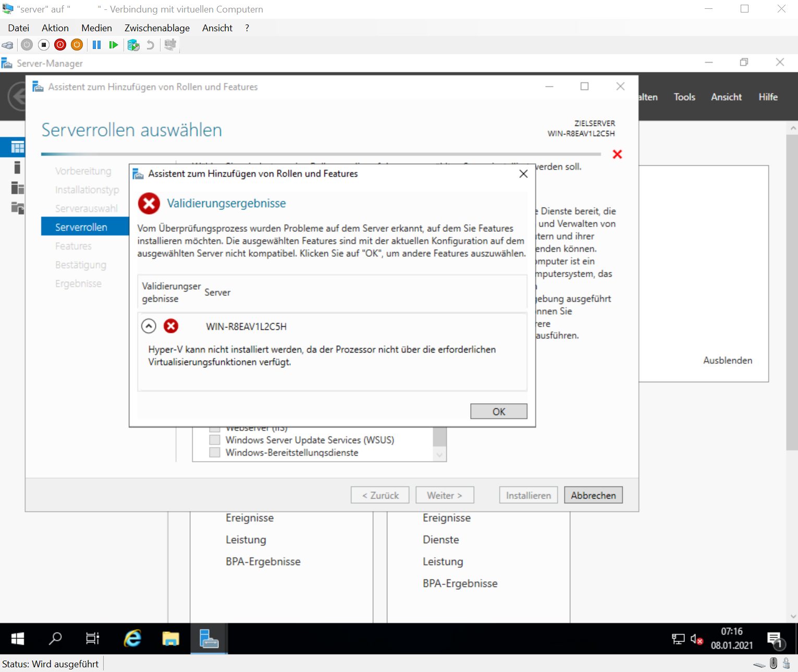The width and height of the screenshot is (798, 672).
Task: Pause the virtual machine
Action: click(96, 45)
